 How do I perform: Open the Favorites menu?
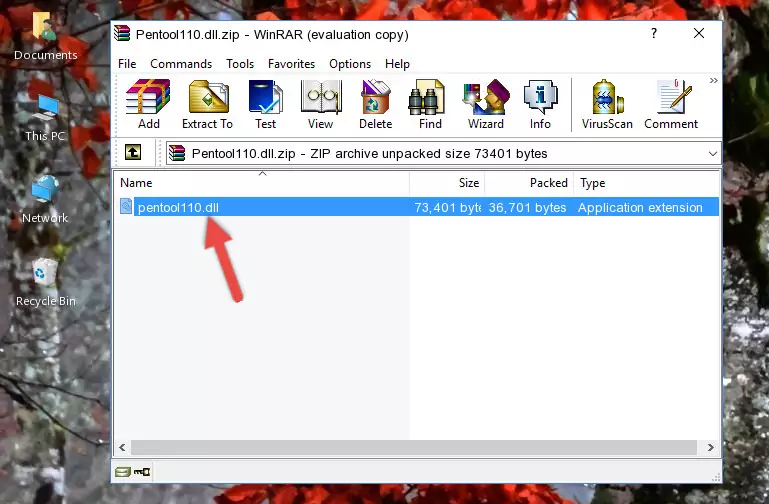click(291, 64)
